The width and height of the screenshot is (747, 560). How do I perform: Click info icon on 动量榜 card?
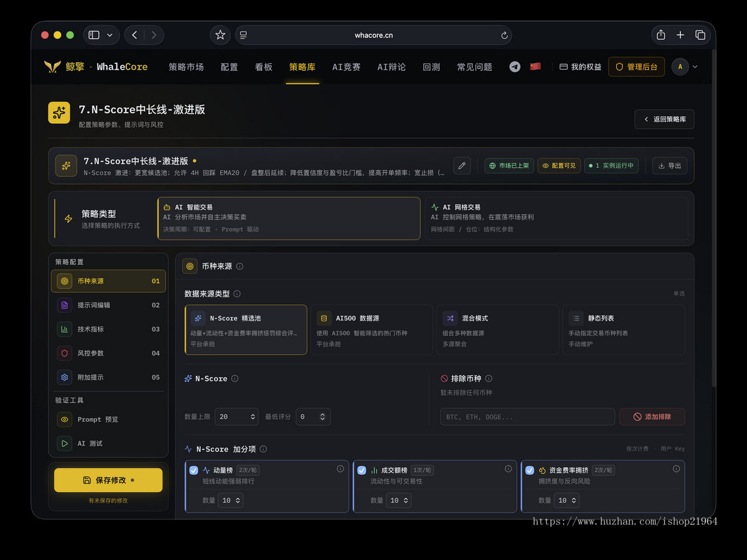click(341, 469)
